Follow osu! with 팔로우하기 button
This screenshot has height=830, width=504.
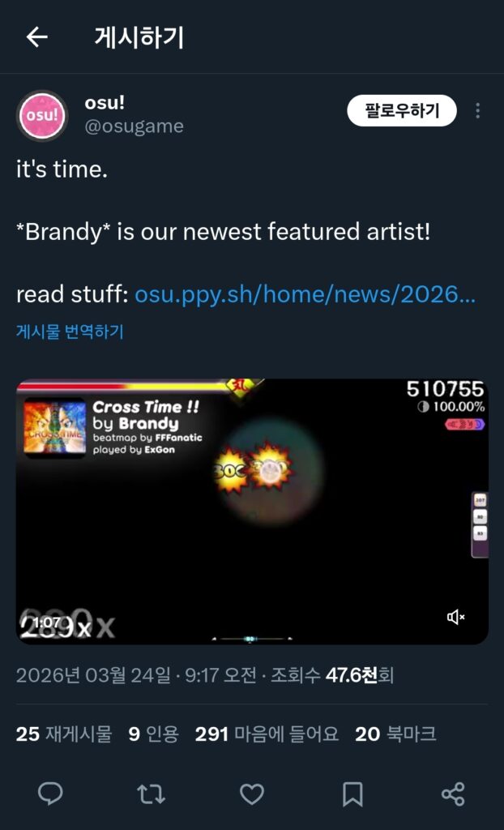[402, 110]
